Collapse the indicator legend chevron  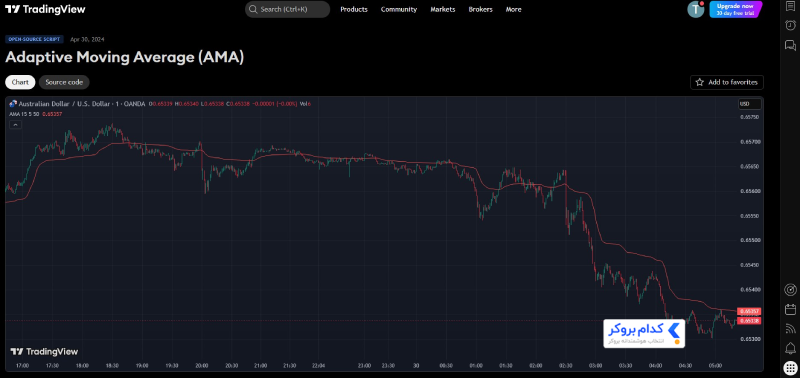click(x=15, y=124)
